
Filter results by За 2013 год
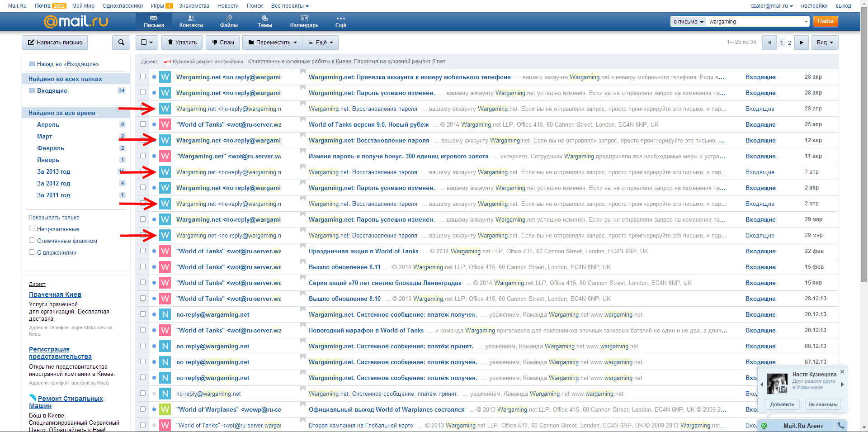(53, 171)
